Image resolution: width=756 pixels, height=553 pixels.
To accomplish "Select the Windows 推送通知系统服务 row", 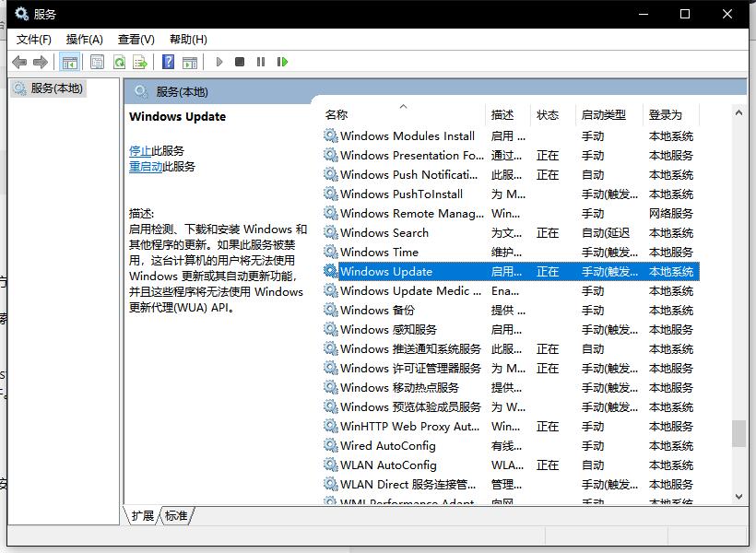I will [511, 348].
